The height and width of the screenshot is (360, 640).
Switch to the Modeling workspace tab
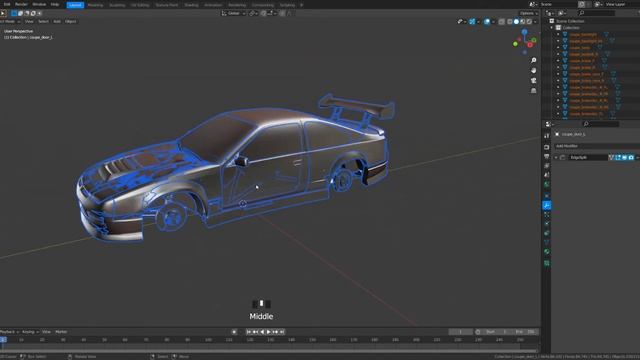click(96, 5)
